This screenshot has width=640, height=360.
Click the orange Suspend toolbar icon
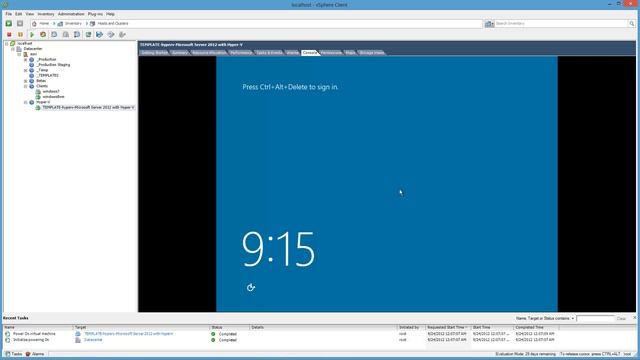coord(20,35)
